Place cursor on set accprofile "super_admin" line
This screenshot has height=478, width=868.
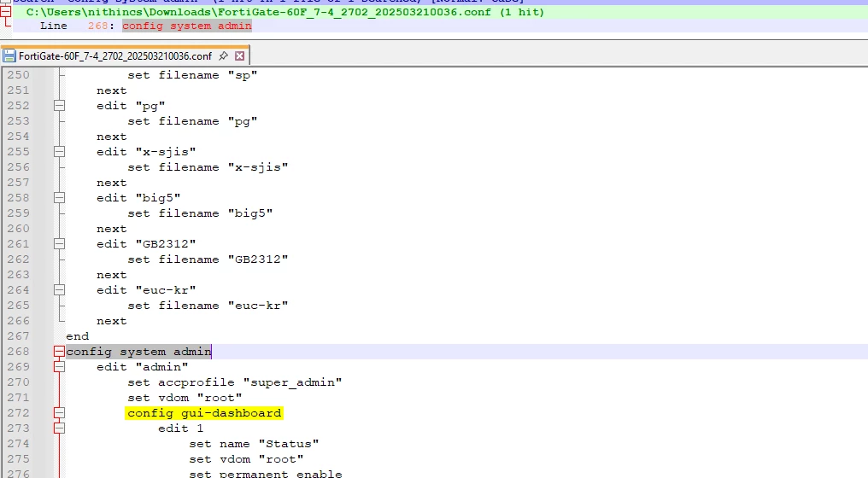(235, 382)
